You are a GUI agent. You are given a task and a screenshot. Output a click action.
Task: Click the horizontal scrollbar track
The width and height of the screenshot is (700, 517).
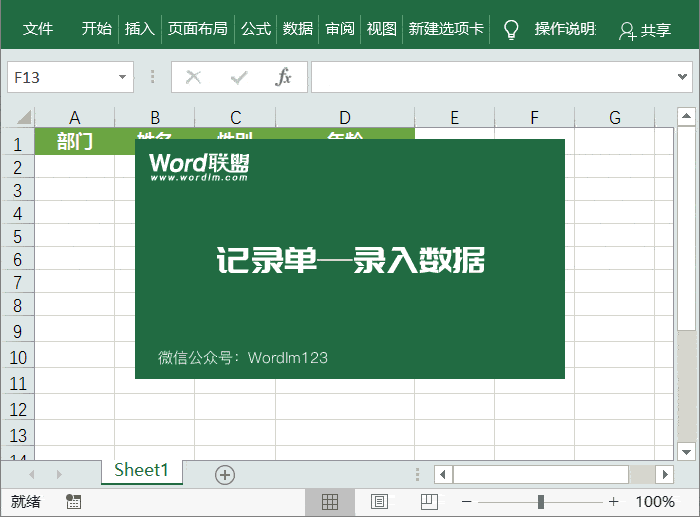(x=642, y=474)
